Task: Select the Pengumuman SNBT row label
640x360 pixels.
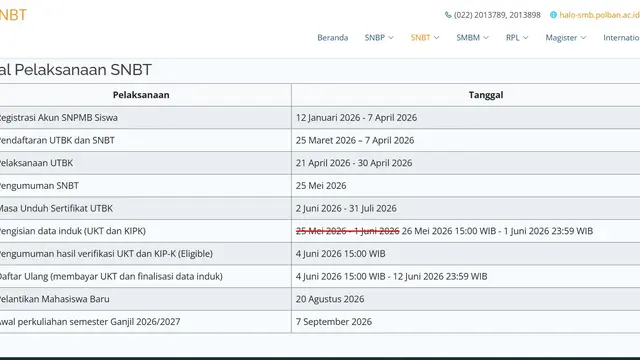Action: [x=39, y=186]
